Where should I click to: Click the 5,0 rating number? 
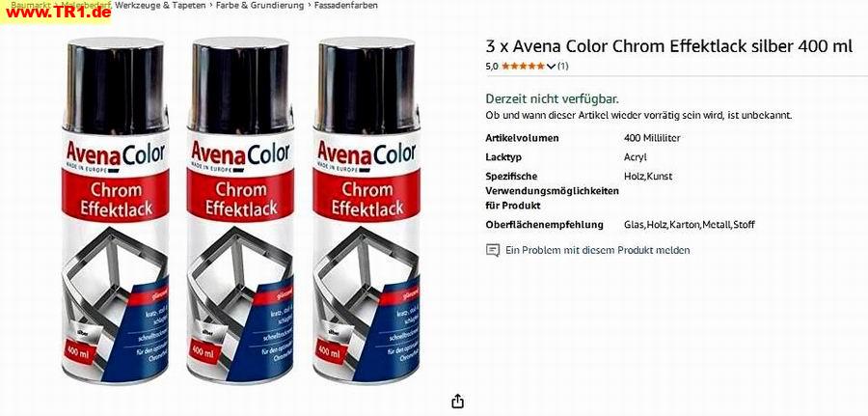[x=492, y=67]
